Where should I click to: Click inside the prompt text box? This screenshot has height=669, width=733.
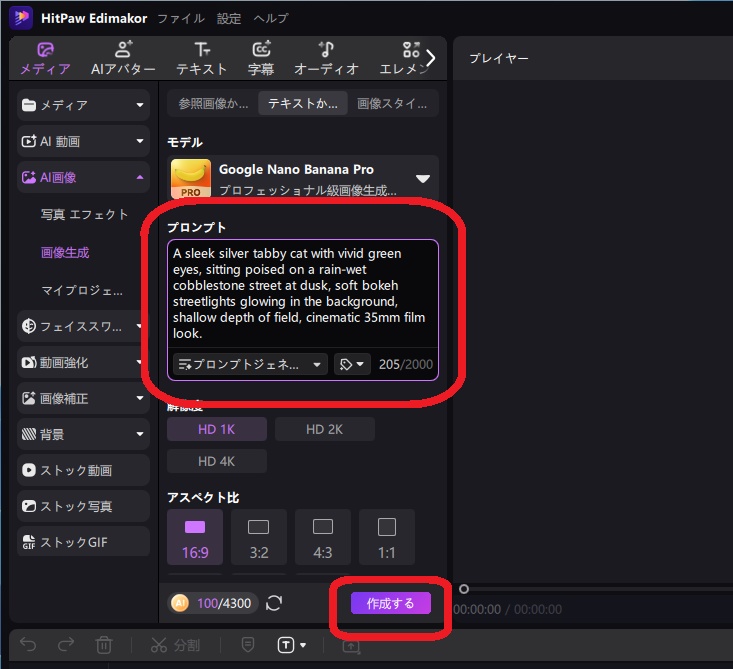(x=302, y=294)
